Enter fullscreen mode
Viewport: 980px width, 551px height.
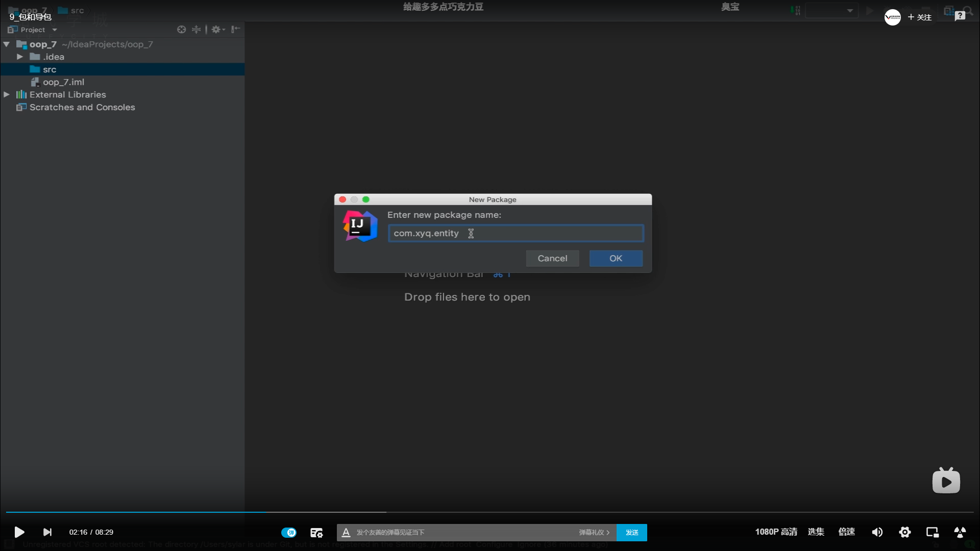coord(960,532)
